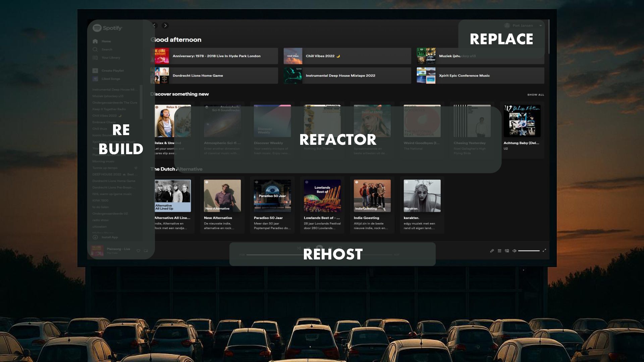Open NHL warm up/game music sidebar playlist
The height and width of the screenshot is (362, 644).
112,194
